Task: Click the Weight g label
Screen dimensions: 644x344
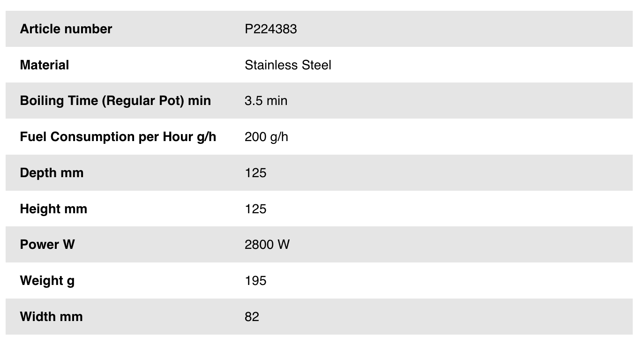Action: [47, 281]
